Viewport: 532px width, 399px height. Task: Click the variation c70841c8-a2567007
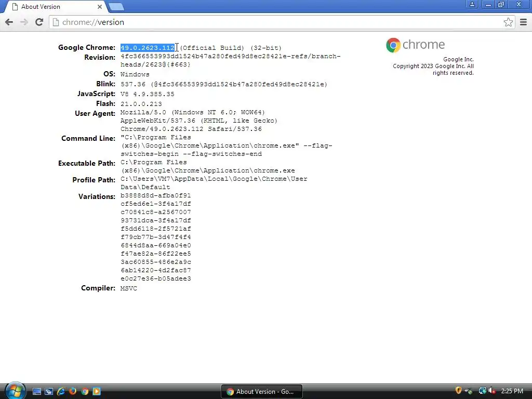(156, 212)
